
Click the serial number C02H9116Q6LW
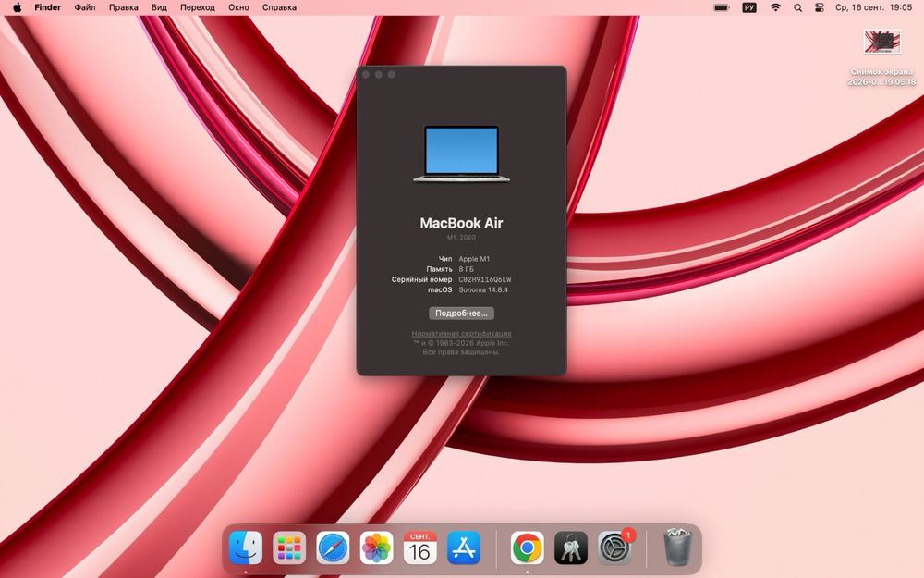click(485, 279)
